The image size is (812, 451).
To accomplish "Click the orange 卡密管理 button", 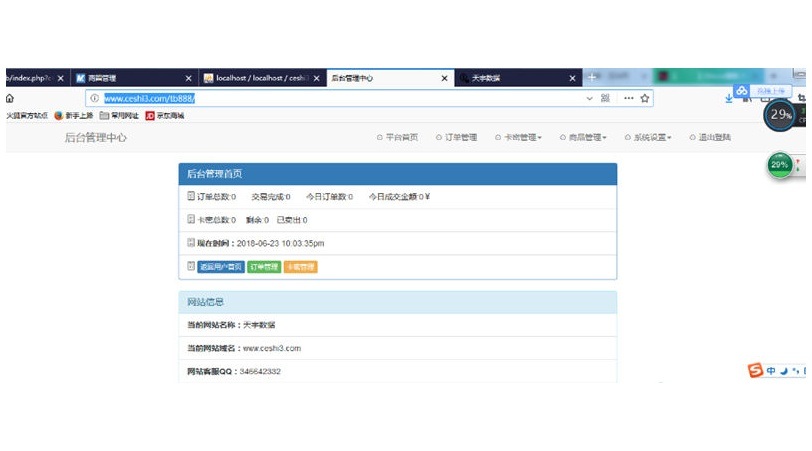I will pos(300,267).
